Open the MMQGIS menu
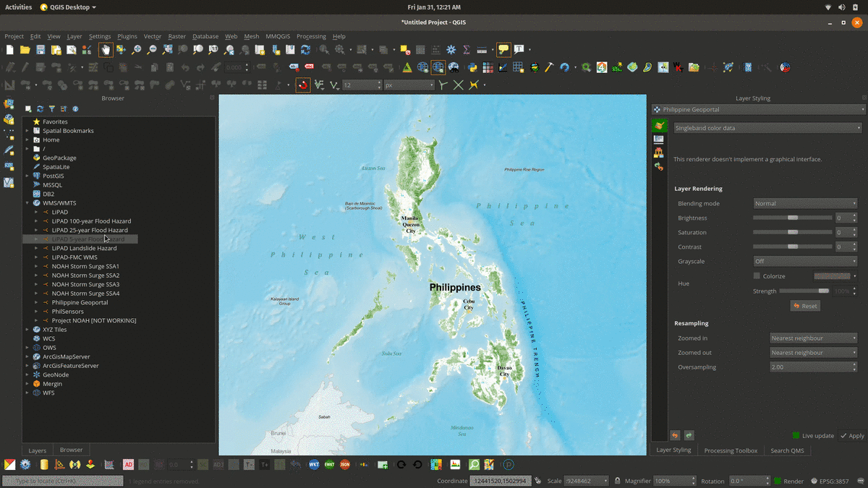868x488 pixels. (x=277, y=36)
